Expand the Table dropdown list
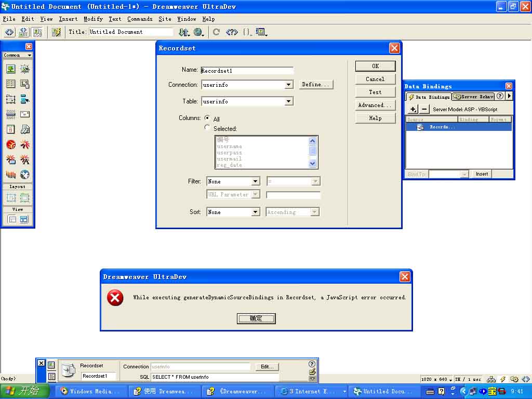This screenshot has height=399, width=532. tap(289, 101)
